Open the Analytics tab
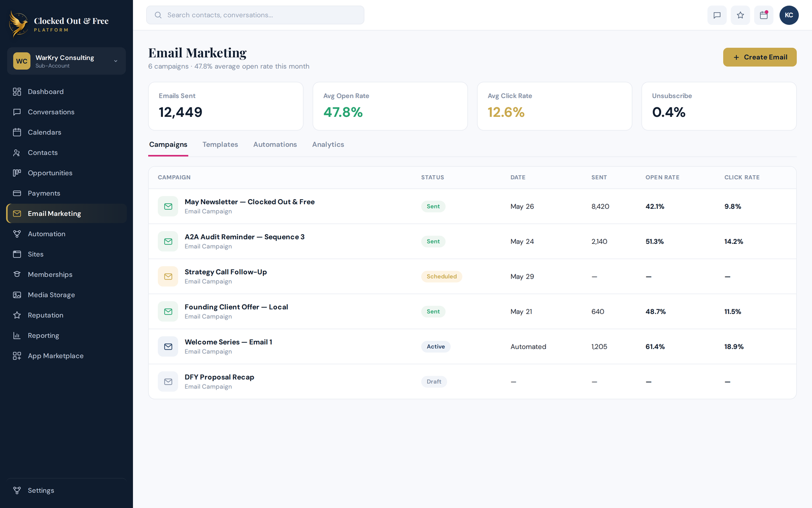 pyautogui.click(x=328, y=145)
